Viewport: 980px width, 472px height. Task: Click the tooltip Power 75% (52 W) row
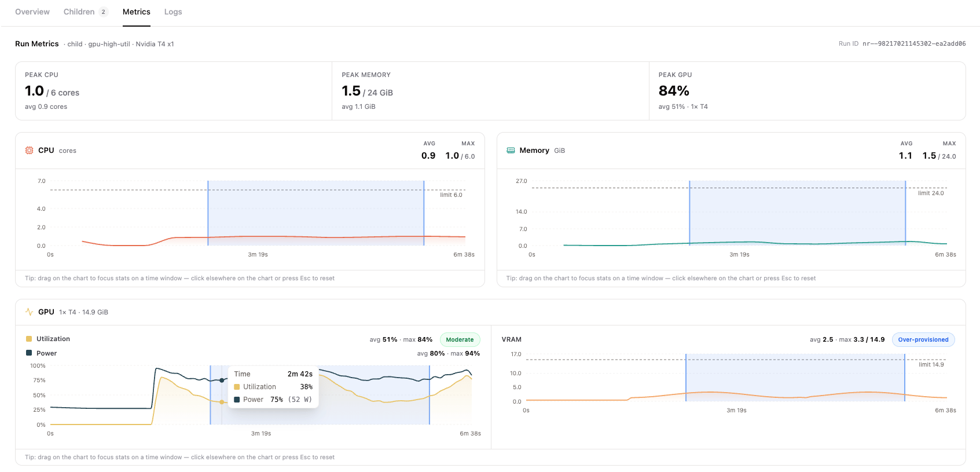(273, 400)
